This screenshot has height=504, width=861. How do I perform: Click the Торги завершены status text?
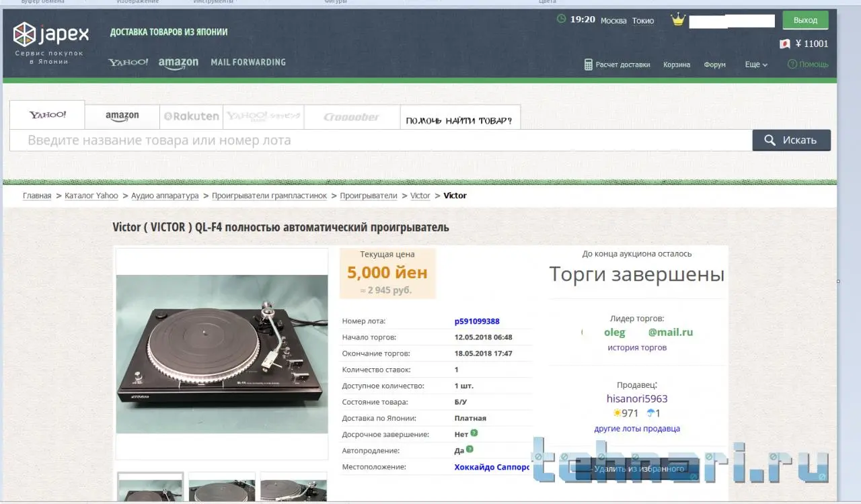click(x=636, y=274)
